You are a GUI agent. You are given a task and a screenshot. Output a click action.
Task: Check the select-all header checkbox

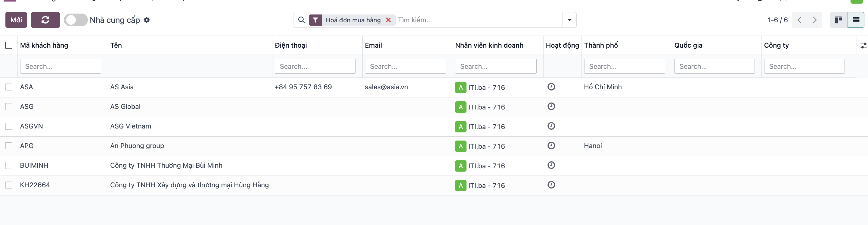(9, 45)
